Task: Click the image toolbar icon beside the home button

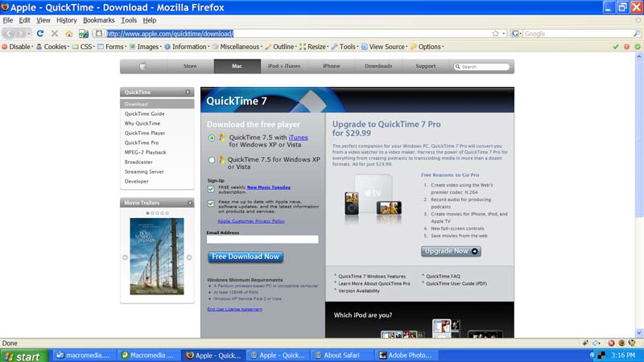Action: click(x=84, y=34)
